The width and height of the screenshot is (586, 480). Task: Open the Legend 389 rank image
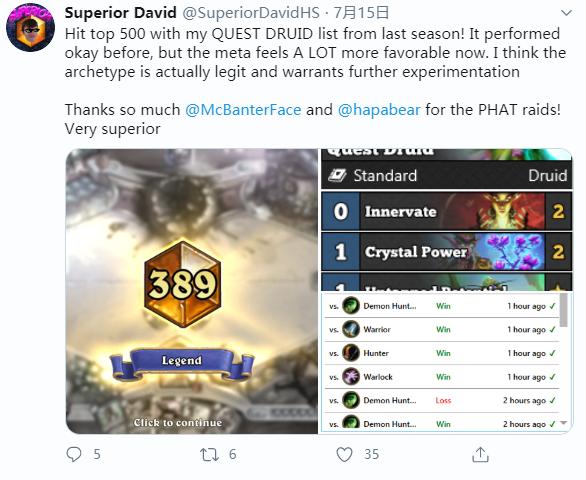tap(192, 291)
